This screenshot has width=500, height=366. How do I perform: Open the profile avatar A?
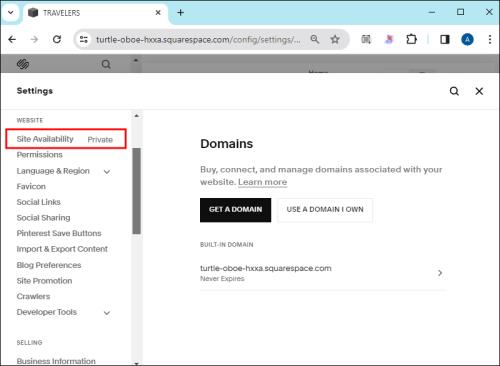click(467, 40)
